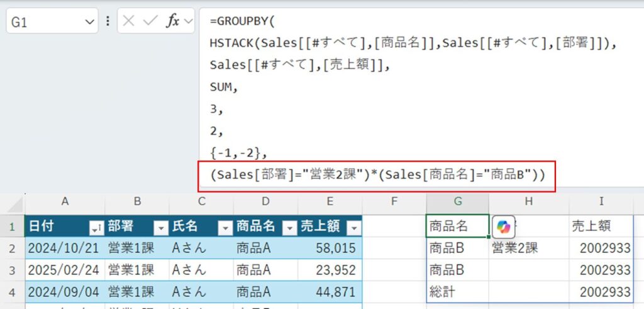Cancel the formula entry with the X icon

coord(128,21)
